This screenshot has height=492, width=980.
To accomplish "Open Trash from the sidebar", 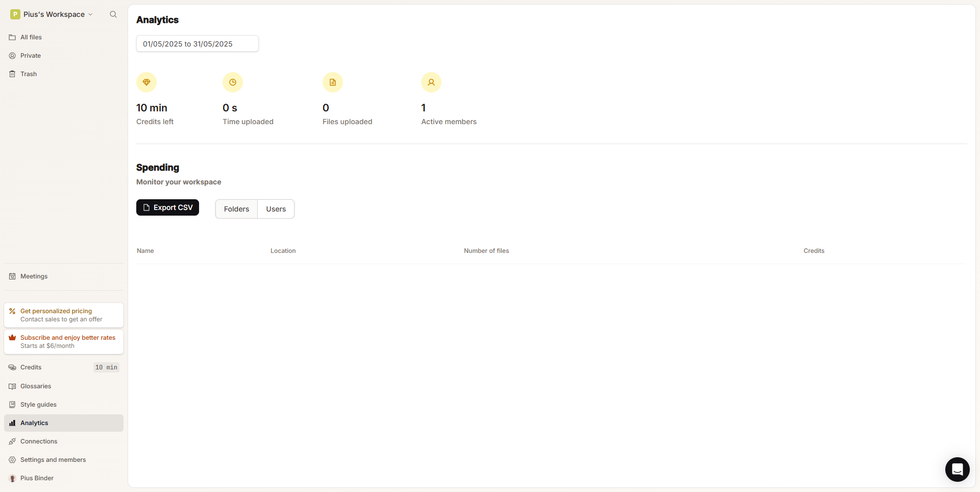I will tap(29, 74).
